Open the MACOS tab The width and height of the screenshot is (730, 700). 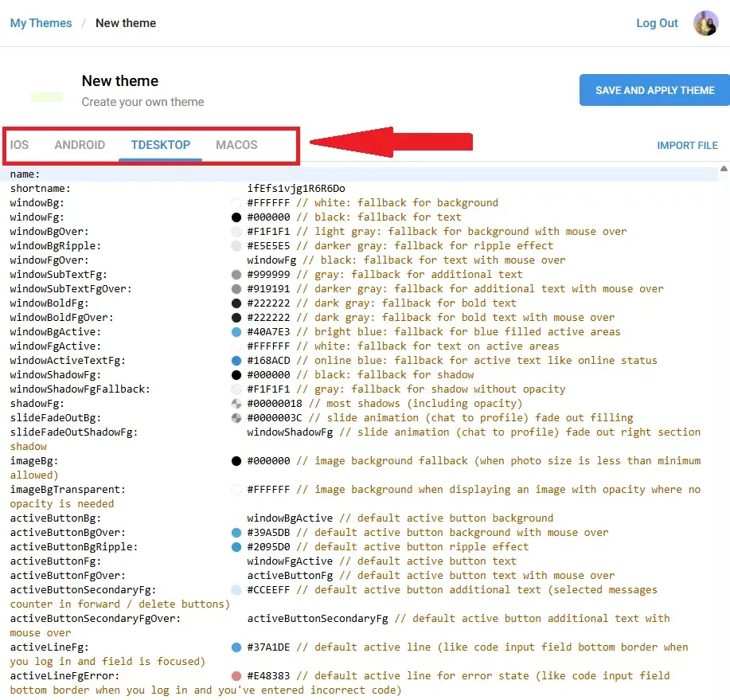click(x=236, y=145)
